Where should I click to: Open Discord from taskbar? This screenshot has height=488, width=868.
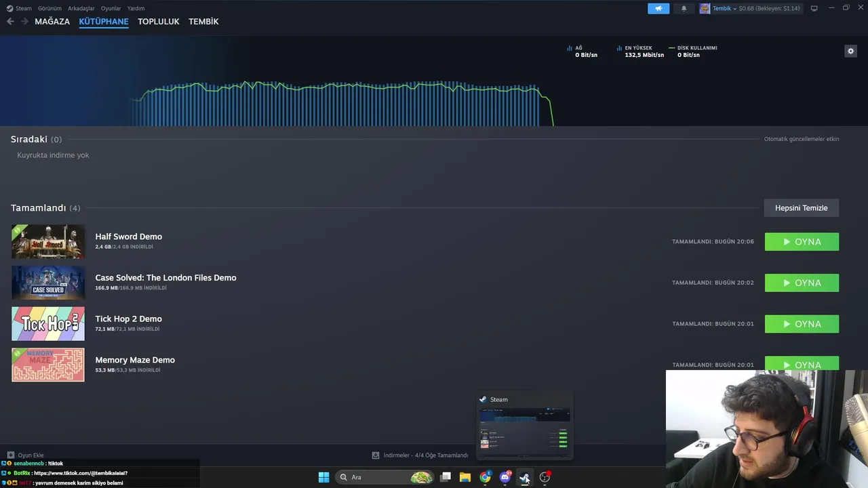pyautogui.click(x=505, y=477)
